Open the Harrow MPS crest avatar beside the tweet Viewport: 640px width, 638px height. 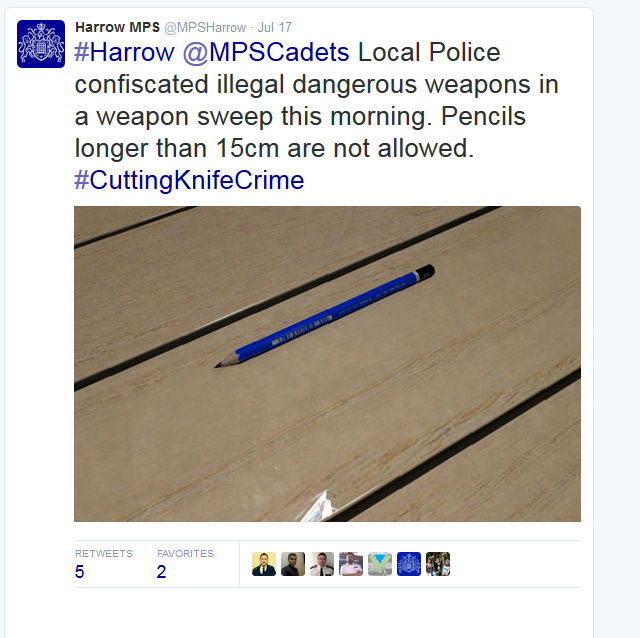pyautogui.click(x=41, y=44)
